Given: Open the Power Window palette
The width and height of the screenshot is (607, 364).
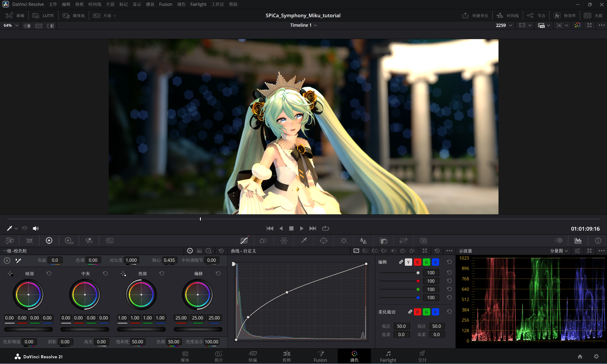Looking at the screenshot, I should (x=323, y=241).
